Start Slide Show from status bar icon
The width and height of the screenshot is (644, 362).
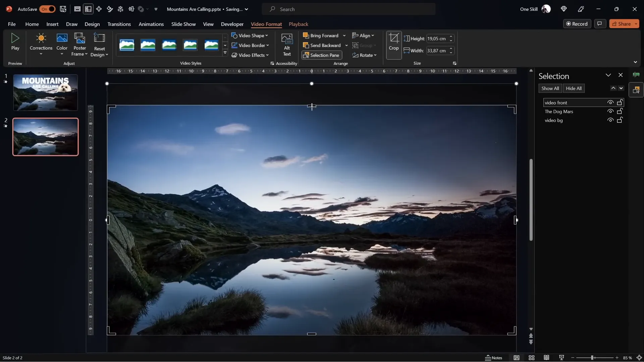tap(561, 358)
